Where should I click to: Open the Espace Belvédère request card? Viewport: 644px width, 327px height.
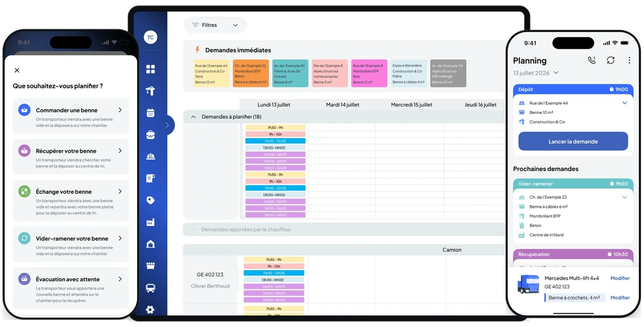(409, 73)
